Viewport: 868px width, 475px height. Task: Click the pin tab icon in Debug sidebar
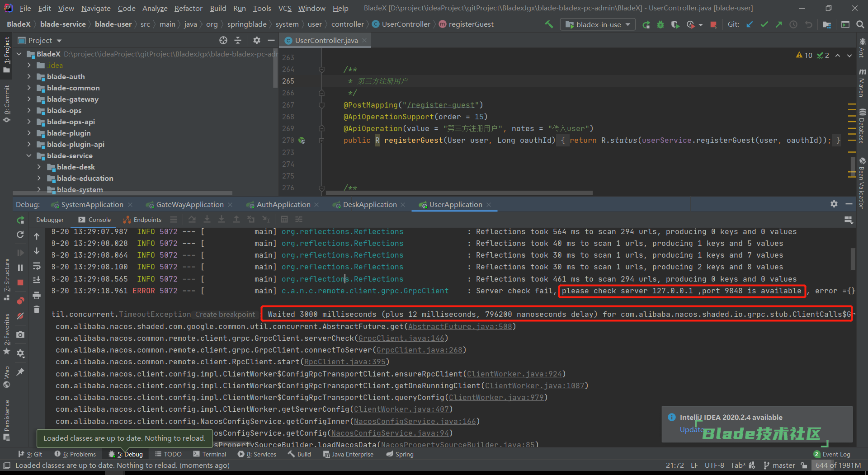click(x=20, y=372)
